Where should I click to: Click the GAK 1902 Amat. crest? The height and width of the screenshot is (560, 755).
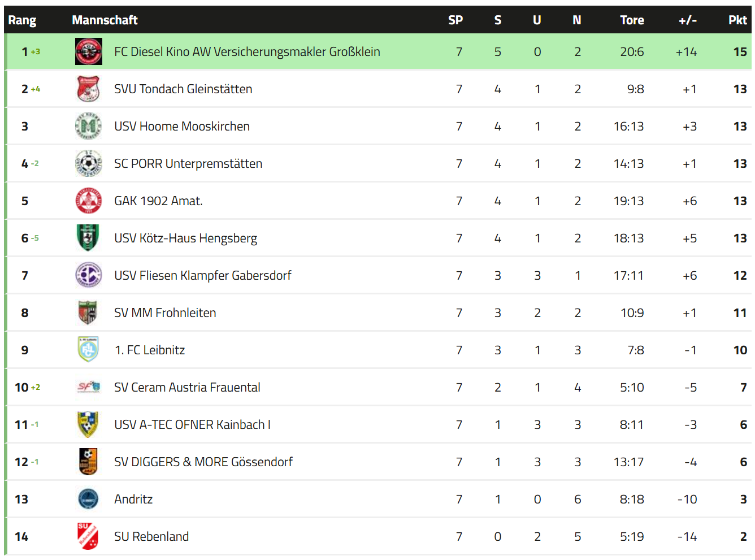pyautogui.click(x=89, y=201)
